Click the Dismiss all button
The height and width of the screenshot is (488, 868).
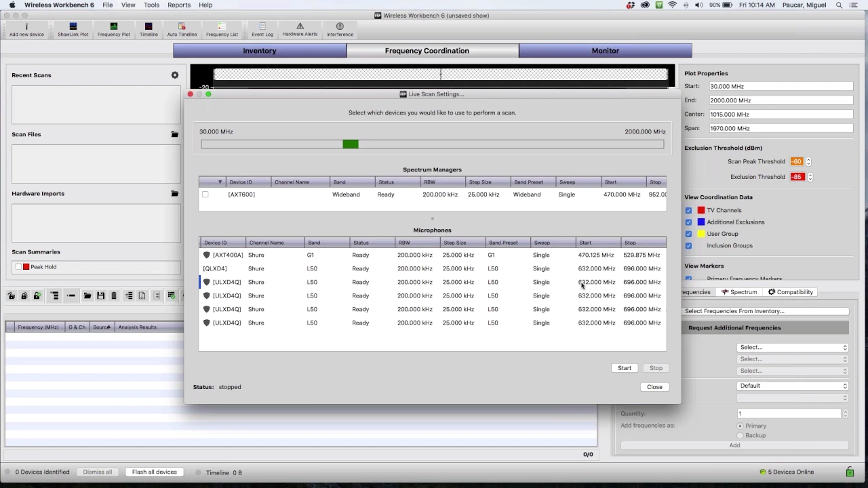click(x=98, y=472)
